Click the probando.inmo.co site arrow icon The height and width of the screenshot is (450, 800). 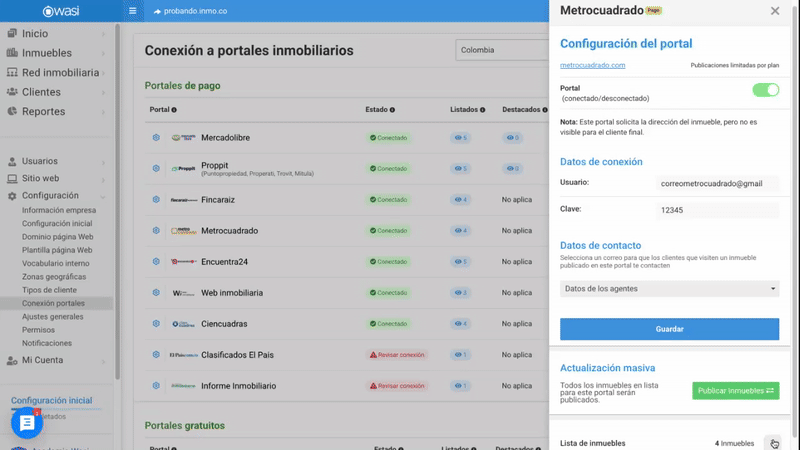(157, 11)
